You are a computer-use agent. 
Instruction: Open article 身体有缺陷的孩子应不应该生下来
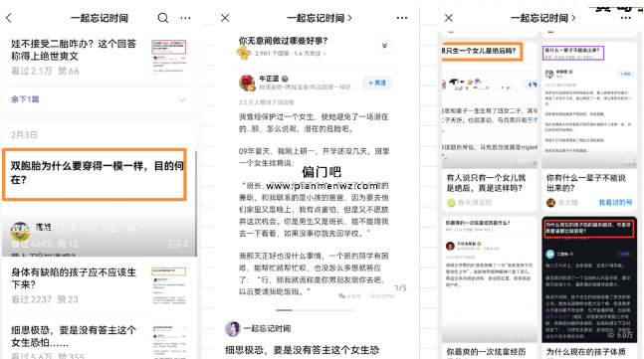pos(73,278)
